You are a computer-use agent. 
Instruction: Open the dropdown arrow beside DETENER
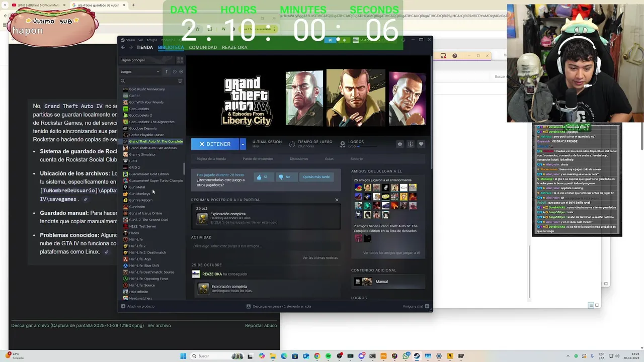(243, 144)
